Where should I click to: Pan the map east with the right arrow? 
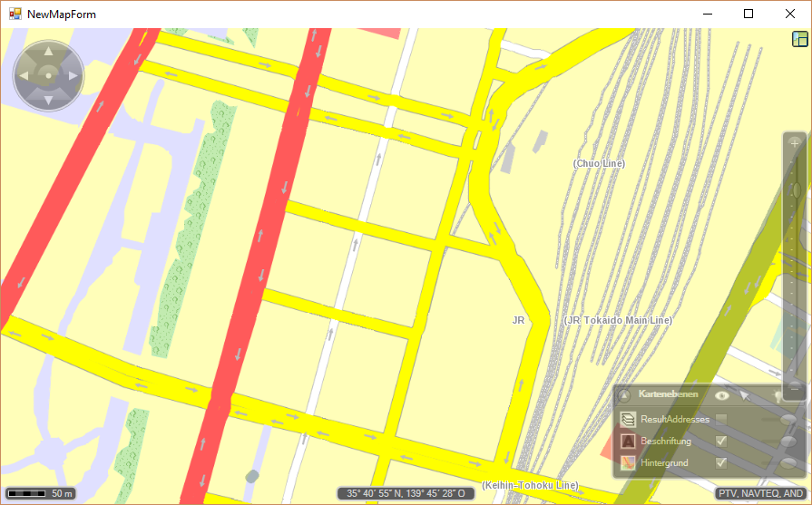click(72, 74)
